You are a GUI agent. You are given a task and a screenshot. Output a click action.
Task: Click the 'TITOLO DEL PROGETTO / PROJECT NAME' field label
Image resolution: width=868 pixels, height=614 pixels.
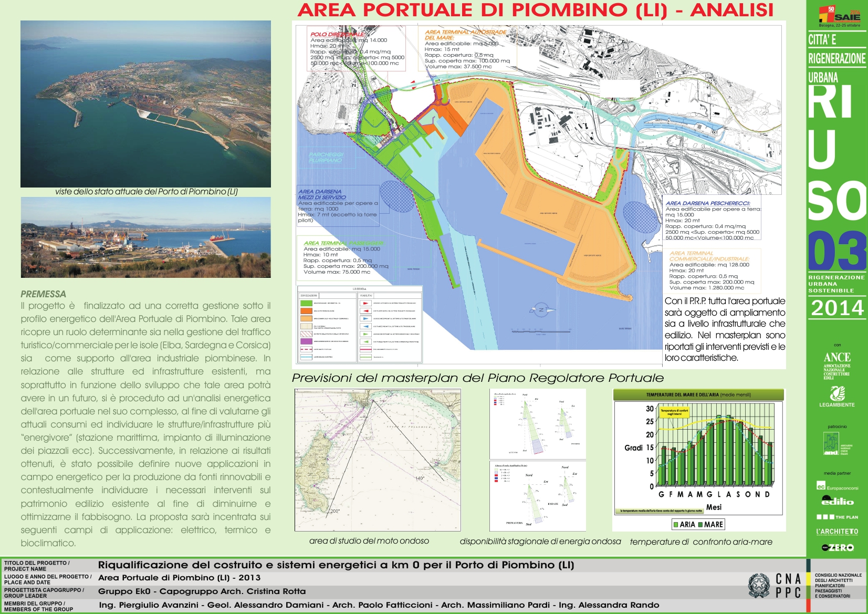pos(37,566)
